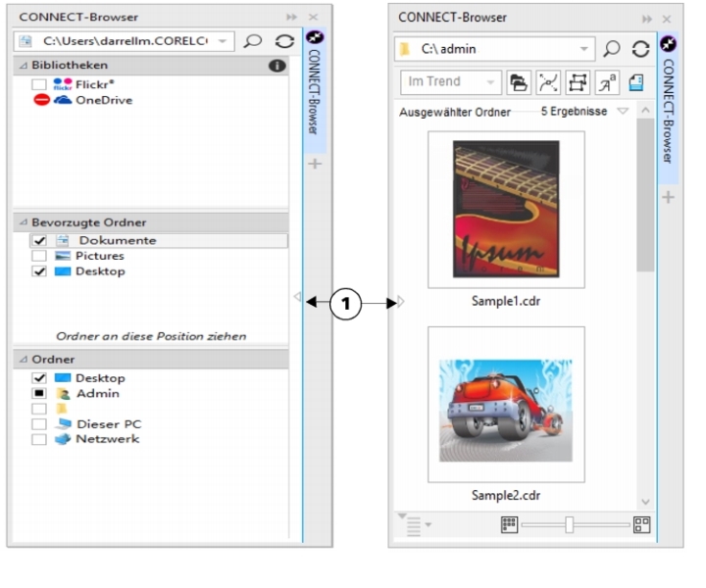This screenshot has height=588, width=706.
Task: Select the Sample1.cdr guitar thumbnail
Action: pos(506,209)
